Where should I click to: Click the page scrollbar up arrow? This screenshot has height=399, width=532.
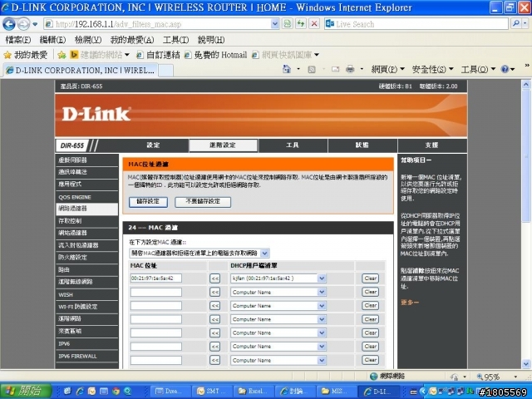coord(525,84)
